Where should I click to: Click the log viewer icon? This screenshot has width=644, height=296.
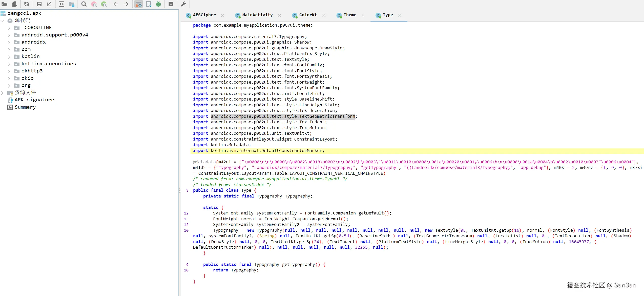(171, 4)
